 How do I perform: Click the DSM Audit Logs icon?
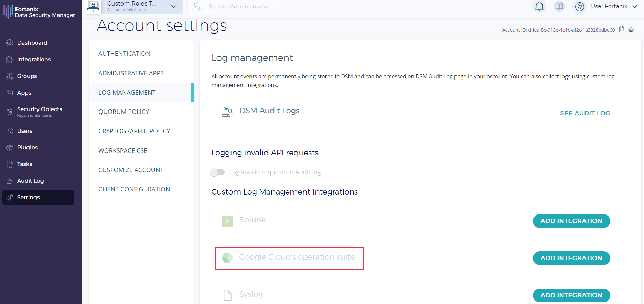[227, 112]
